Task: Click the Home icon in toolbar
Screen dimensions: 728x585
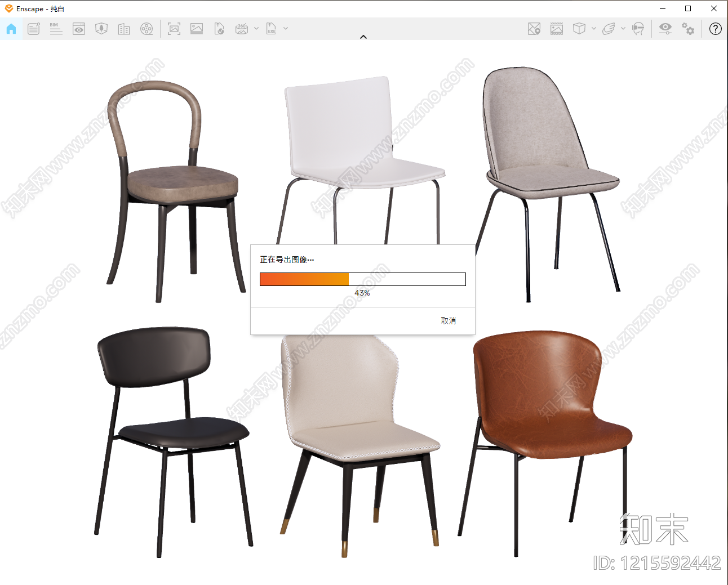Action: coord(11,29)
